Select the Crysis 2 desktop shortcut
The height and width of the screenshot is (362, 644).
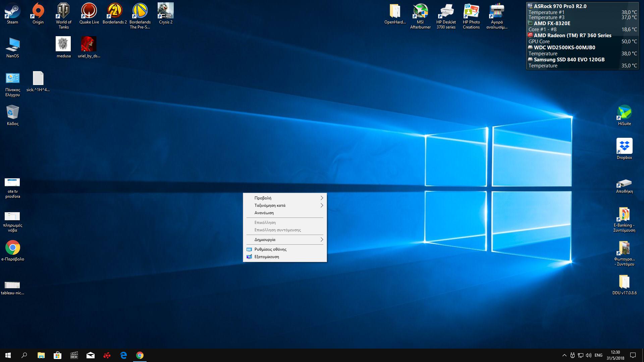(x=166, y=13)
